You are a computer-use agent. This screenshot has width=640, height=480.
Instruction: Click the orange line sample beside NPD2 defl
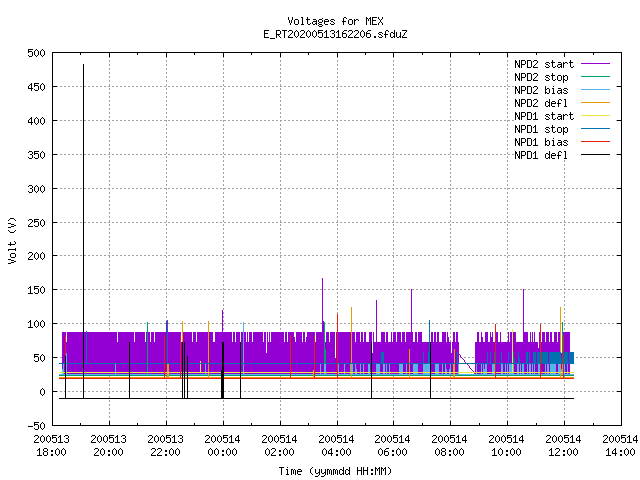click(595, 103)
